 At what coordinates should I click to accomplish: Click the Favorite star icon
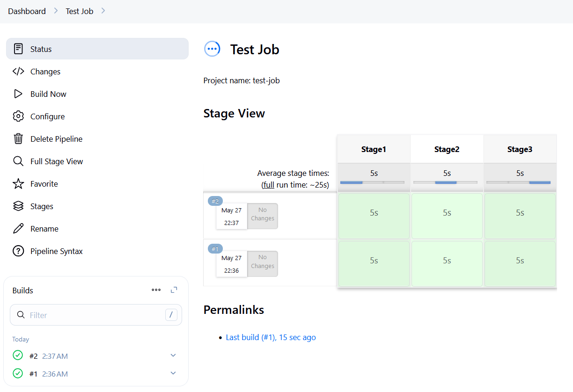pos(18,184)
